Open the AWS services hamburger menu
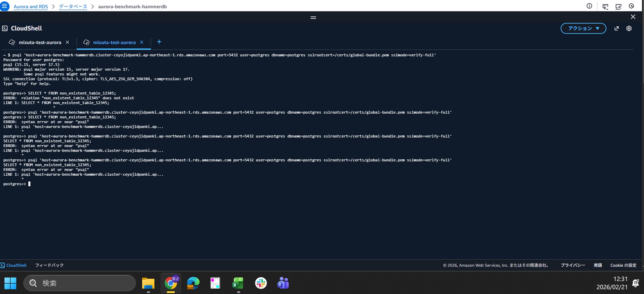The height and width of the screenshot is (294, 644). [5, 6]
